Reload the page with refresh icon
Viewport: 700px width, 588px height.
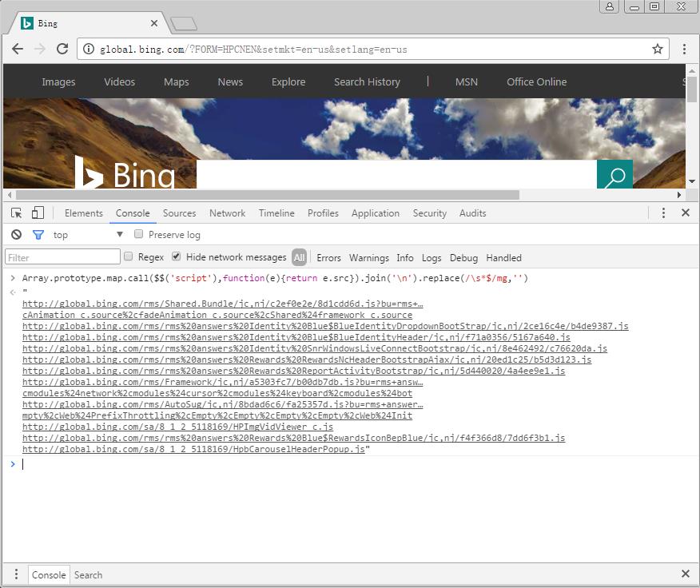coord(62,49)
